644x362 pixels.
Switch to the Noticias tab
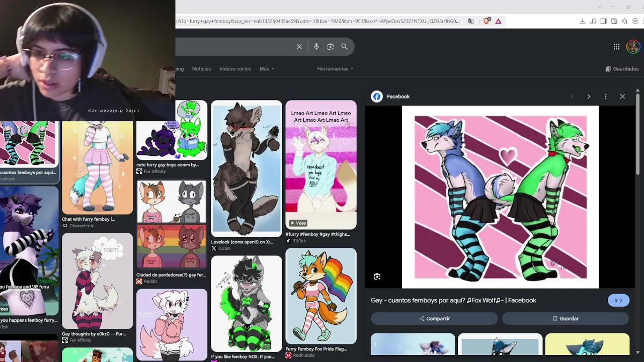pos(202,69)
